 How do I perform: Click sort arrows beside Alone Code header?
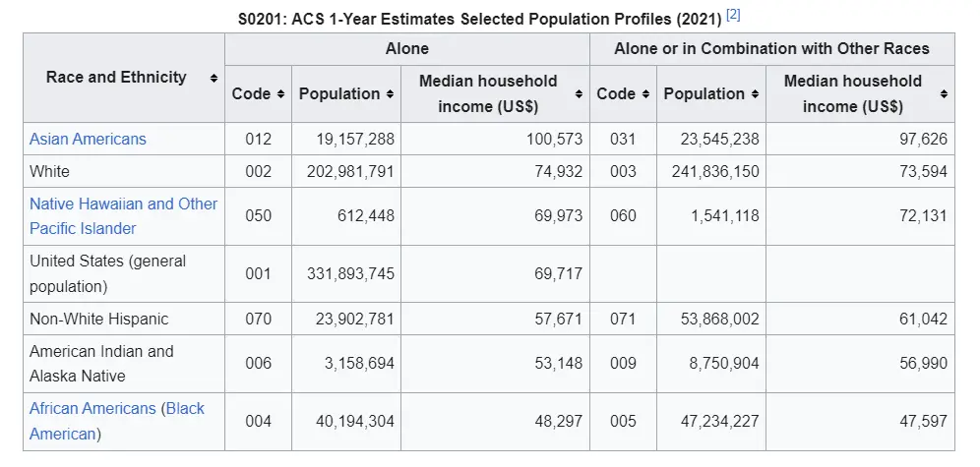pyautogui.click(x=280, y=94)
